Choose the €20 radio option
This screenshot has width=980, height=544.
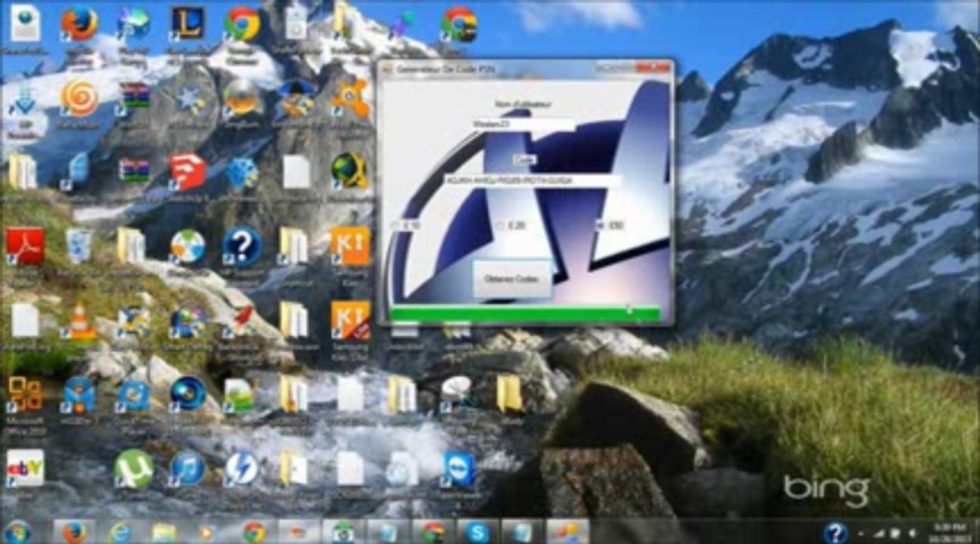pos(510,225)
